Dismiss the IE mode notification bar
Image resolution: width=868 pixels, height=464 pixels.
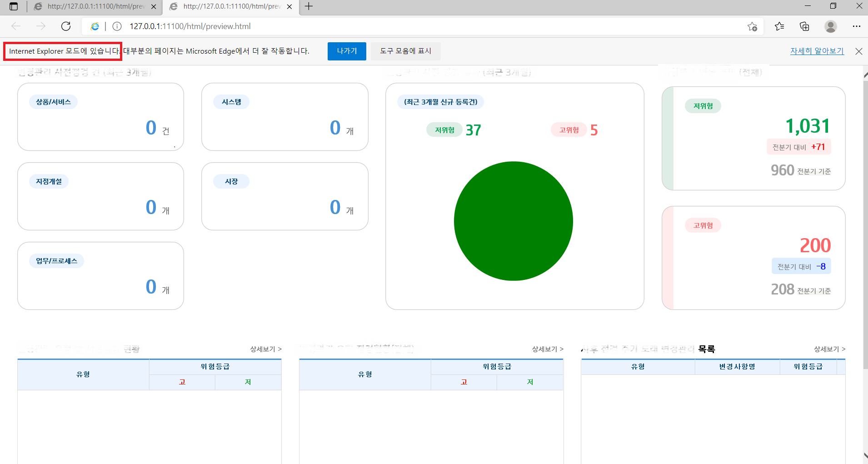[x=859, y=51]
